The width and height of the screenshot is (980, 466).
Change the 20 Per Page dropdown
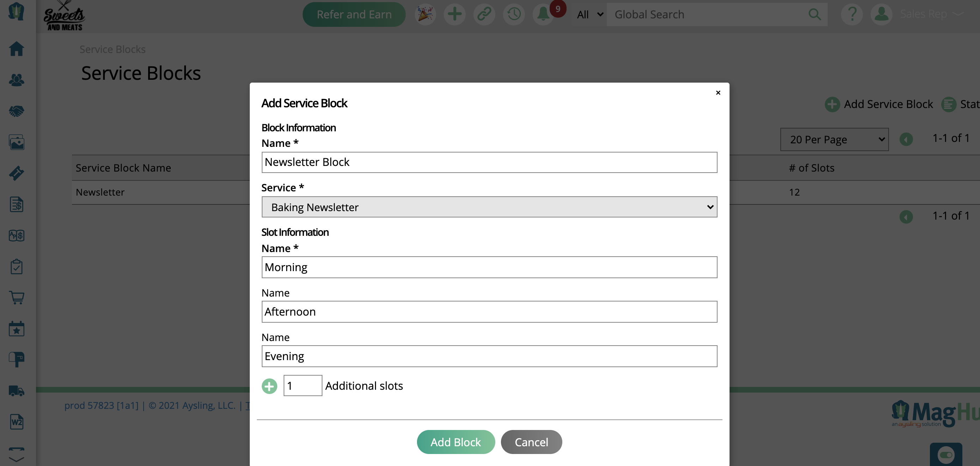(834, 139)
